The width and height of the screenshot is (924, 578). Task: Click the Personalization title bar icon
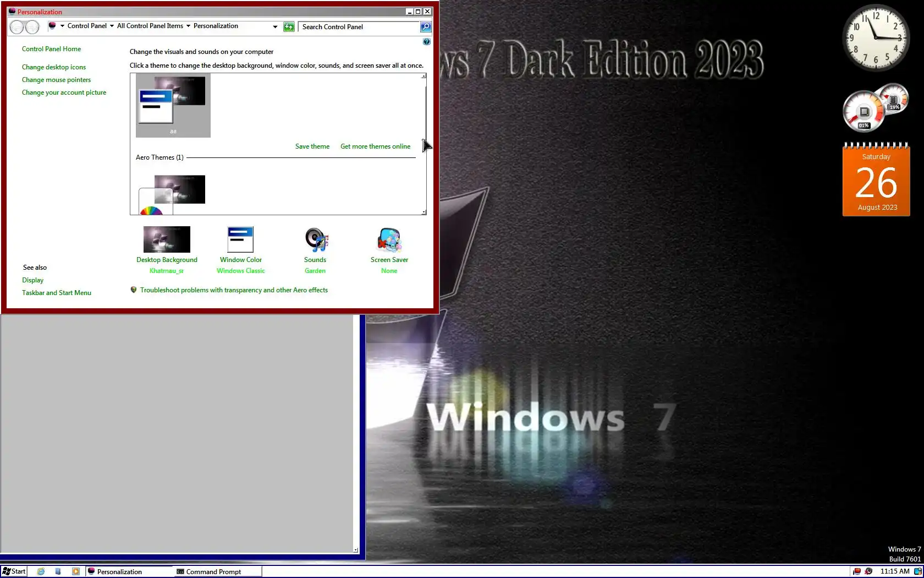pyautogui.click(x=12, y=12)
